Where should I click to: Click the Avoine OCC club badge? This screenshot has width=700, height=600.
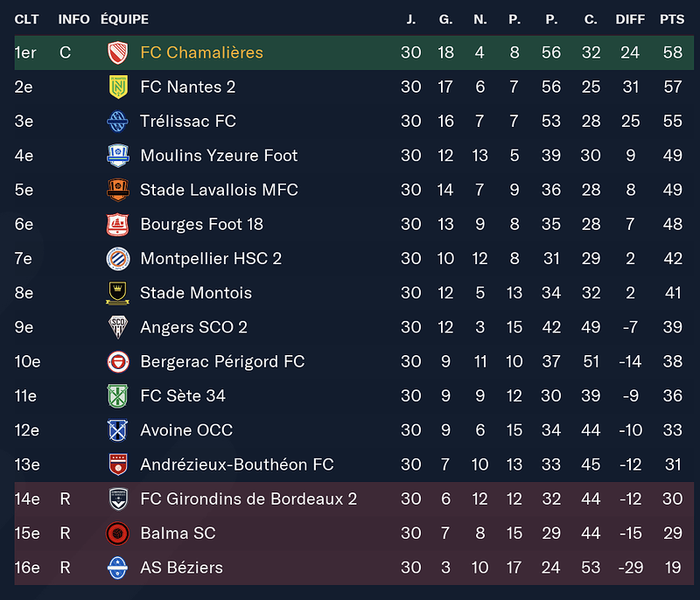(x=117, y=430)
